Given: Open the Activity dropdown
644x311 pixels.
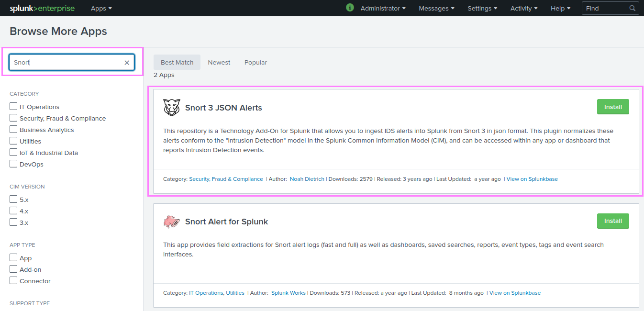Looking at the screenshot, I should tap(524, 8).
